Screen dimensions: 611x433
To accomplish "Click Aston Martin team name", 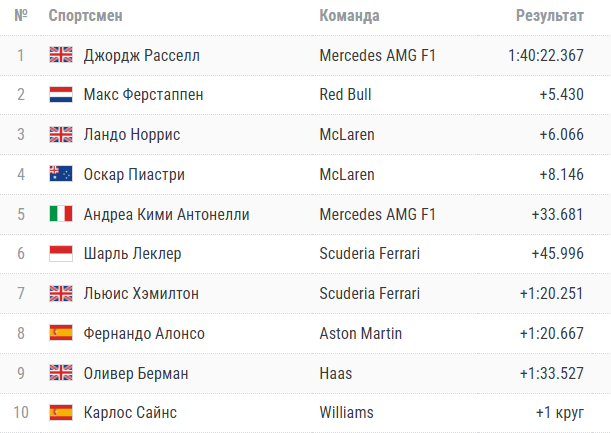I will [359, 333].
